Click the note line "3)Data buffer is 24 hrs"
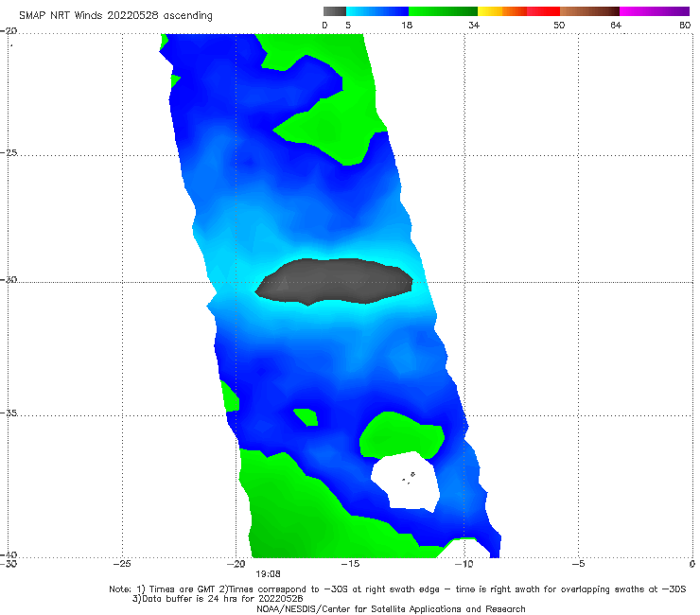The height and width of the screenshot is (615, 700). pos(218,599)
